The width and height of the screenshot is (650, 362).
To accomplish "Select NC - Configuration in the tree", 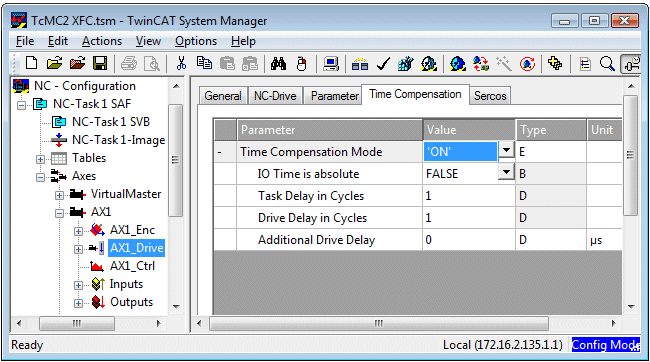I will (85, 86).
